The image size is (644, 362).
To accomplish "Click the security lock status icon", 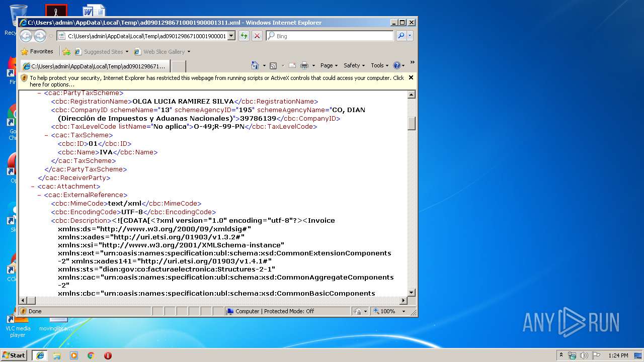I will coord(357,311).
